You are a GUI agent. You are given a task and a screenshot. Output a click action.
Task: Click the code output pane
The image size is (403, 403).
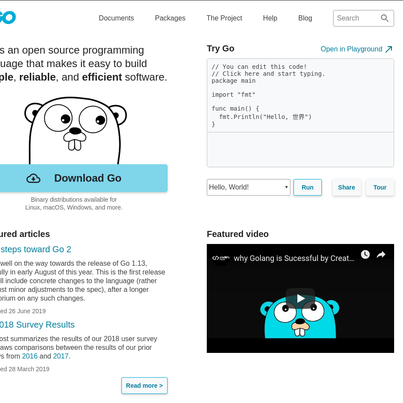pos(300,149)
